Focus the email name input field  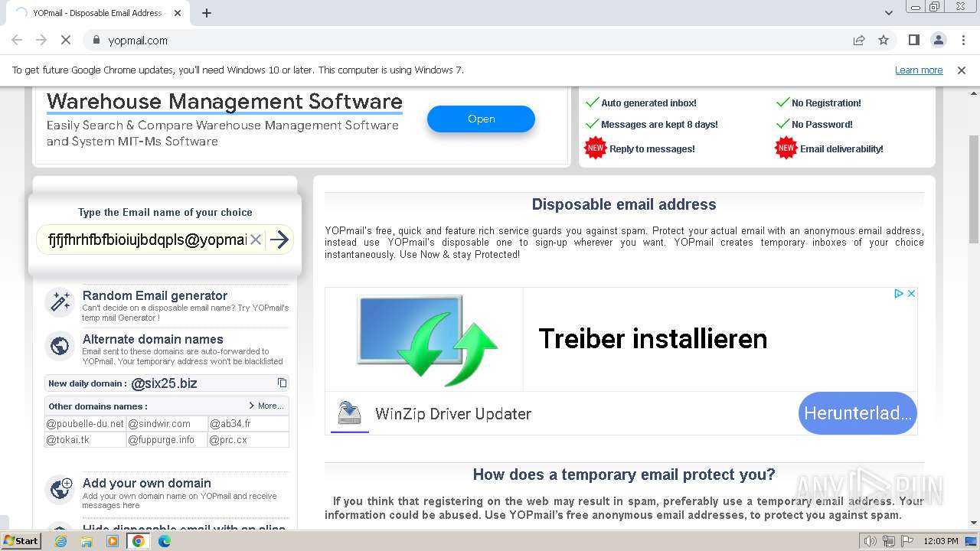pyautogui.click(x=147, y=240)
